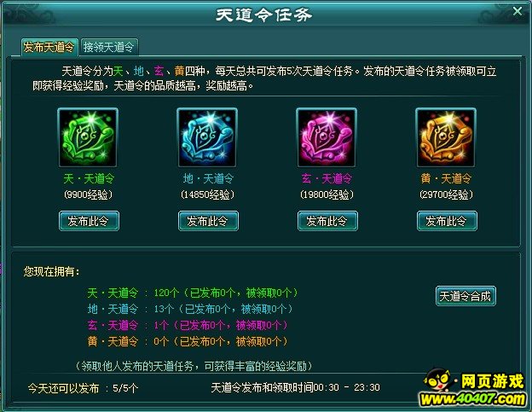
Task: Click the green 天·天道令 token icon
Action: 88,137
